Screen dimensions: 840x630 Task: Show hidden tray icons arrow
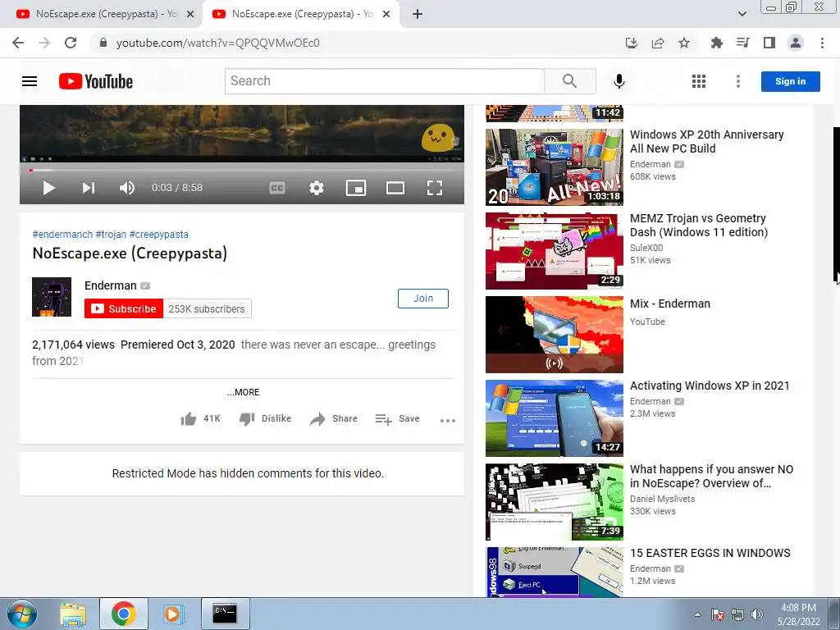point(697,614)
